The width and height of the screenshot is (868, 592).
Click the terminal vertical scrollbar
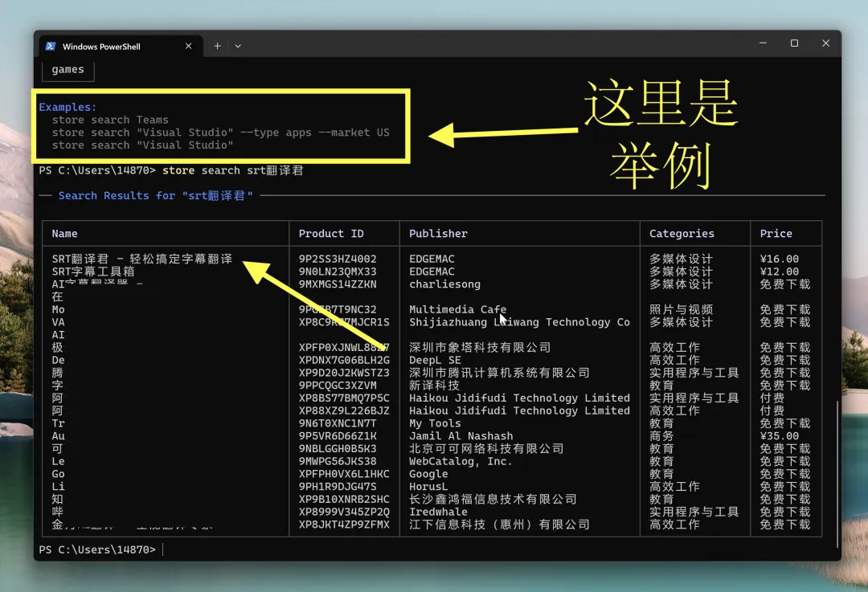[837, 474]
